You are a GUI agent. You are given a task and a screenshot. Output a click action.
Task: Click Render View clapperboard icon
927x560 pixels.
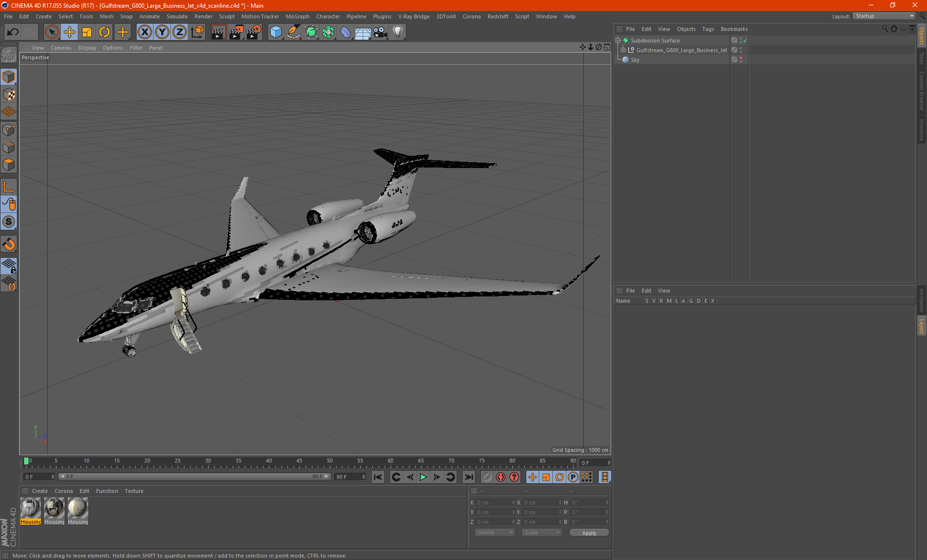219,32
